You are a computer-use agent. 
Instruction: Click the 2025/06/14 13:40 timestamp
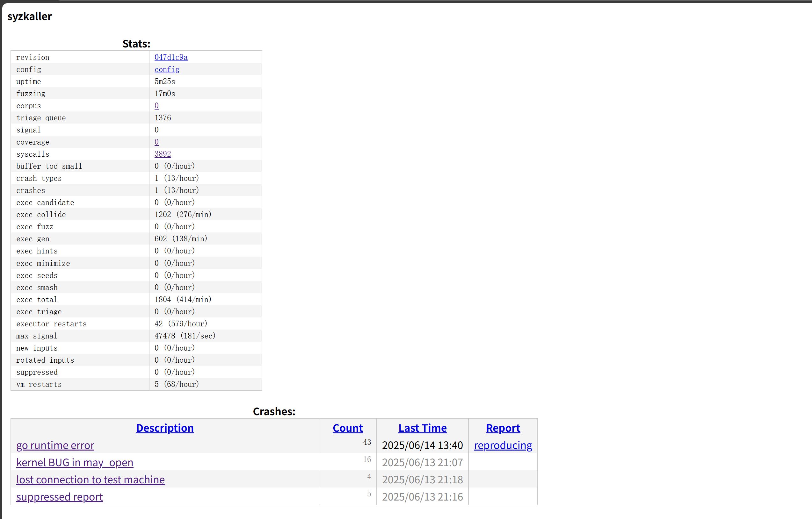click(x=422, y=445)
